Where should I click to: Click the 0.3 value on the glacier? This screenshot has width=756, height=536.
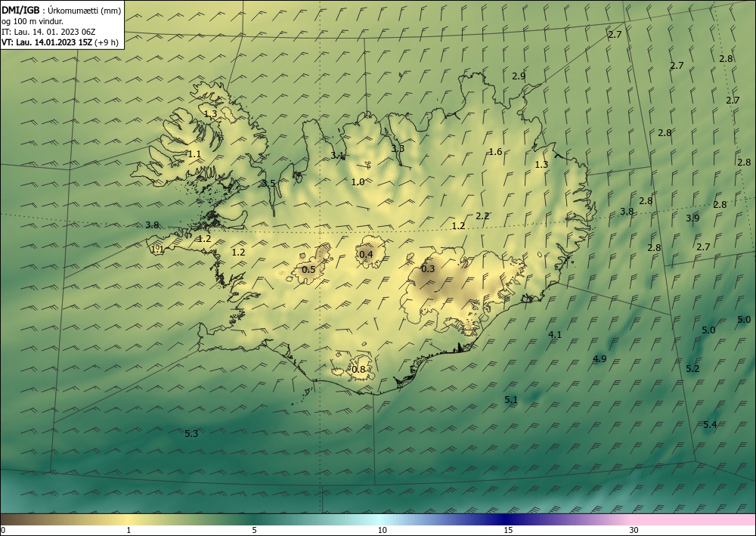tap(428, 268)
